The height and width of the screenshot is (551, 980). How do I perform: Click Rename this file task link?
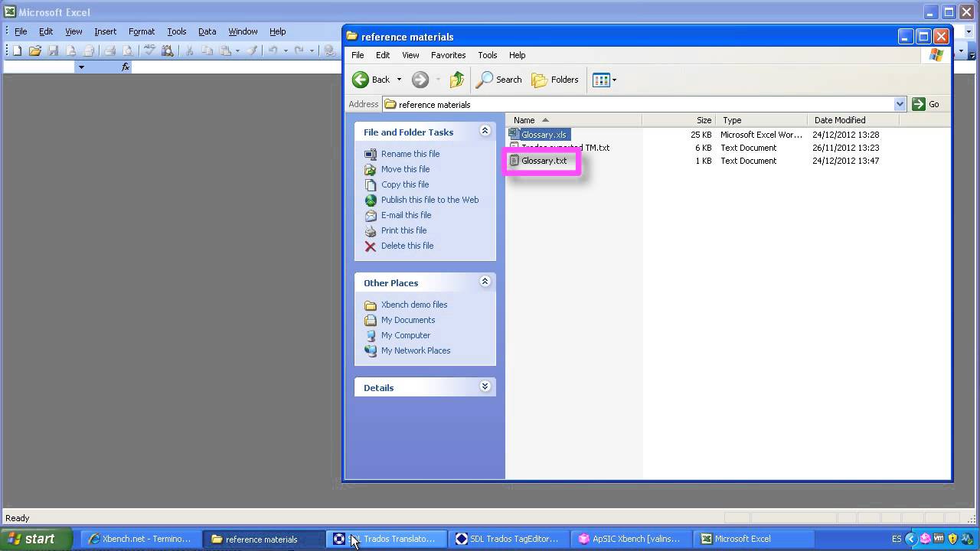tap(410, 154)
